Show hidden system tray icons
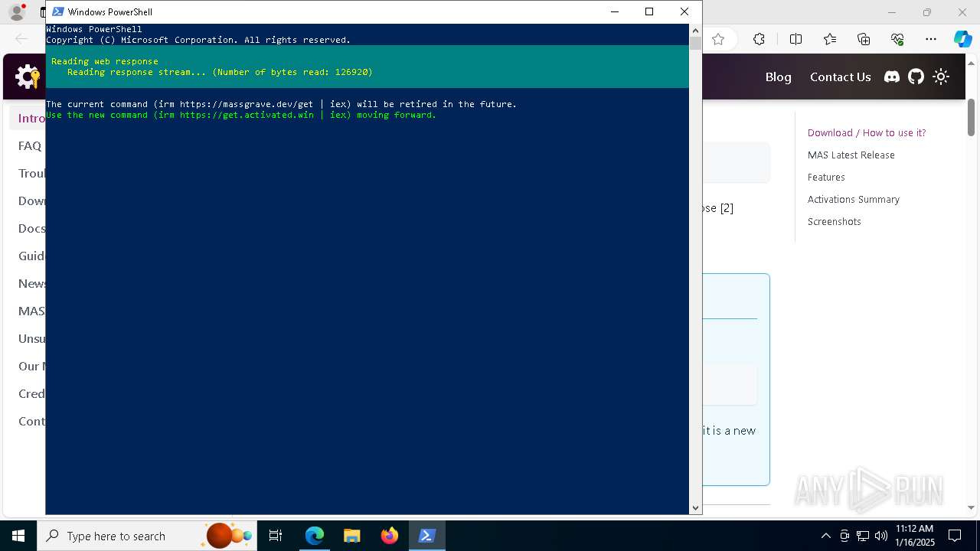This screenshot has width=980, height=551. pos(825,536)
